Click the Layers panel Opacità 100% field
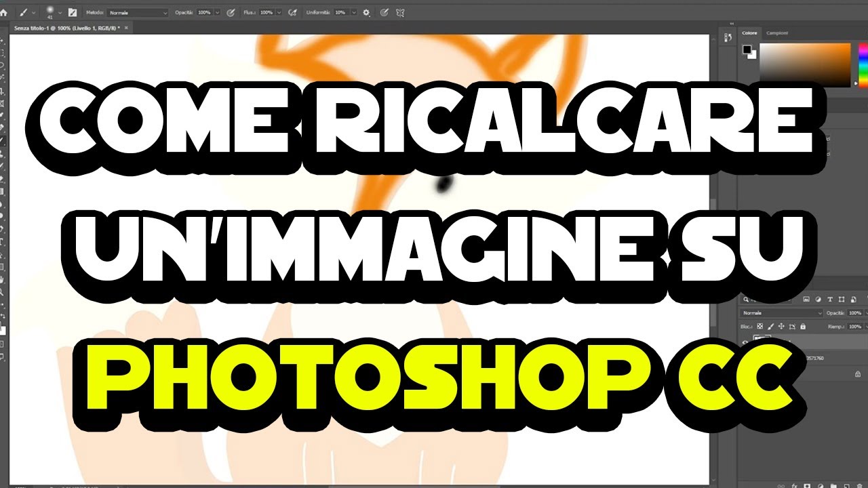The height and width of the screenshot is (488, 868). click(854, 313)
